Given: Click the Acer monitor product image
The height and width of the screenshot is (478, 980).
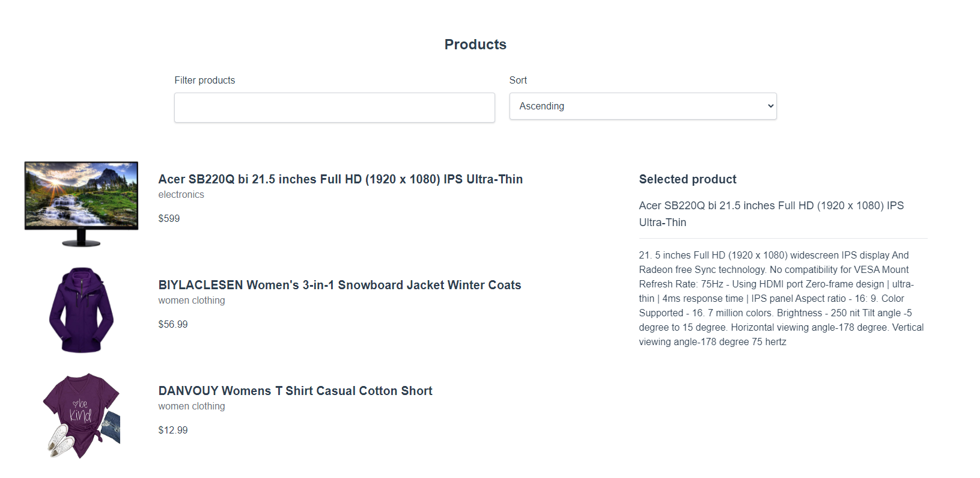Looking at the screenshot, I should [81, 203].
